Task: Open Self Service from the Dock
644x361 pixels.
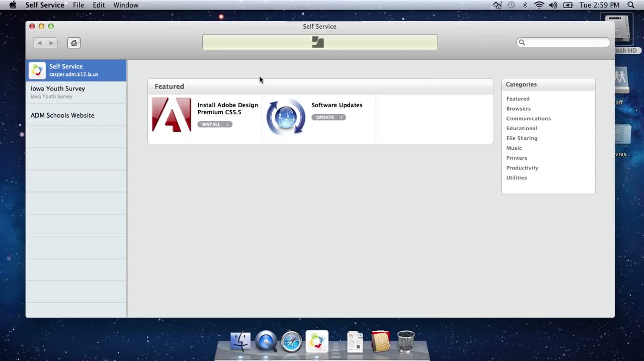Action: coord(316,341)
